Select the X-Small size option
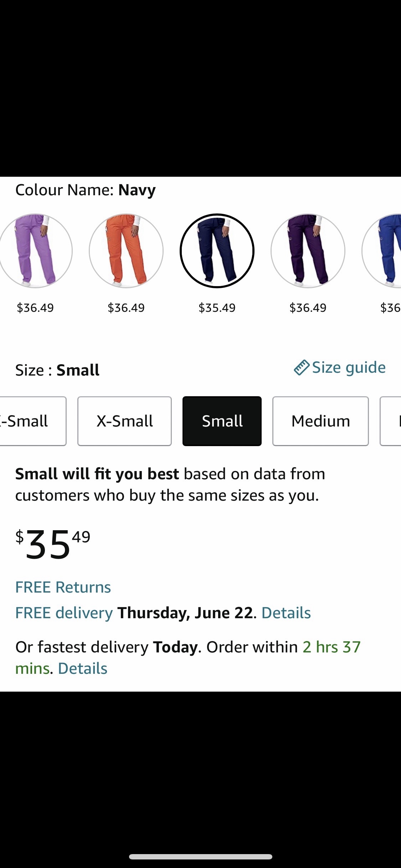This screenshot has height=868, width=401. 124,421
